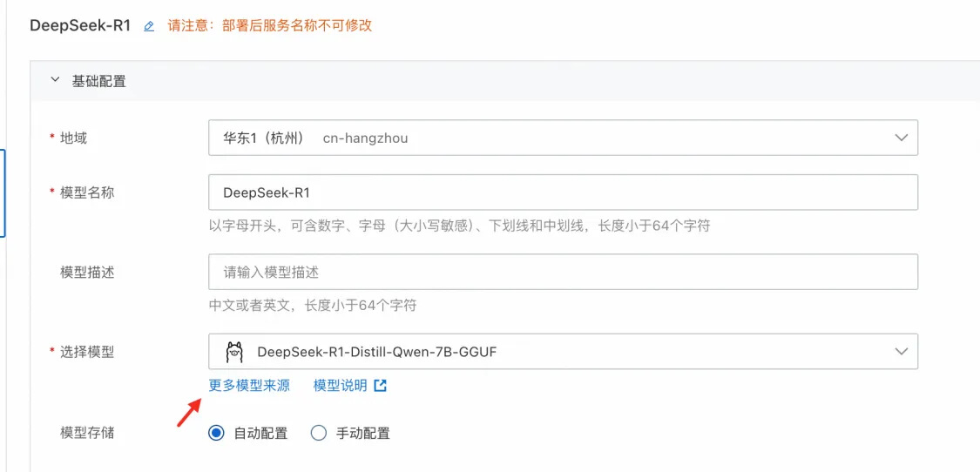
Task: Focus the 模型名称 input containing DeepSeek-R1
Action: tap(563, 192)
